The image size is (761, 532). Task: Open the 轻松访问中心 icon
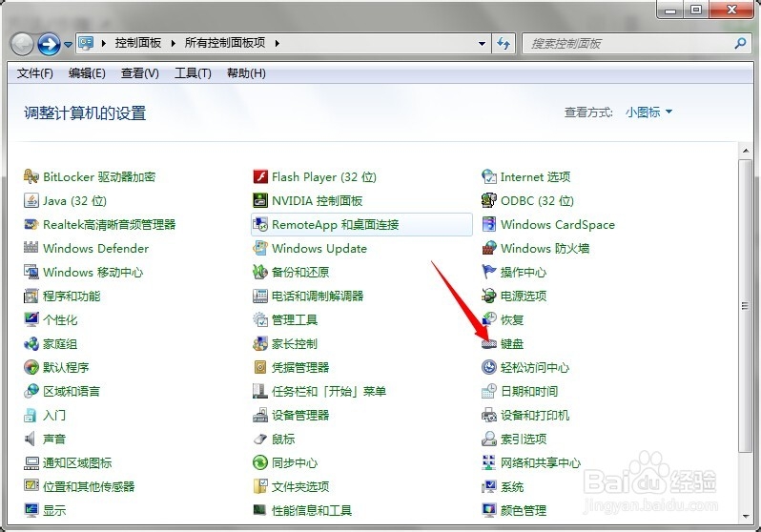point(488,367)
